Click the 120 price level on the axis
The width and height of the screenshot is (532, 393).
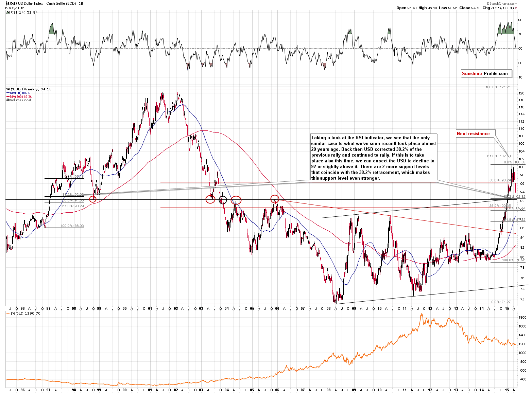(521, 93)
